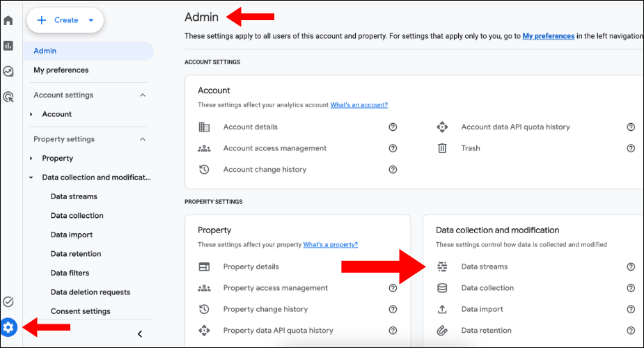Open the Explore icon in left rail
This screenshot has height=348, width=644.
(8, 72)
